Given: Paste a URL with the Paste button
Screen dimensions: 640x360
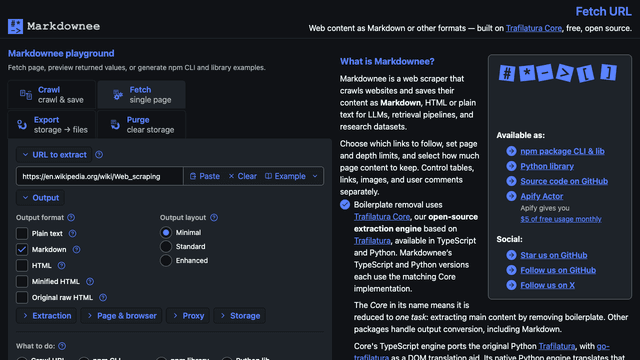Looking at the screenshot, I should (x=205, y=176).
